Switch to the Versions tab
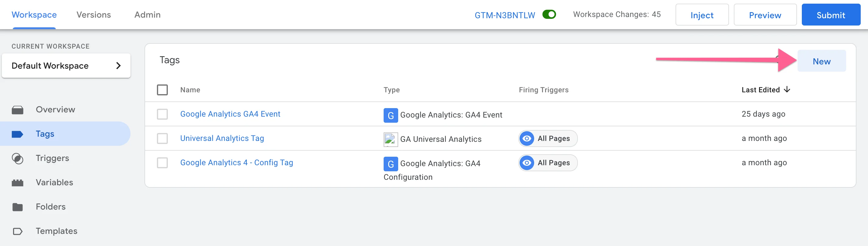This screenshot has width=868, height=246. point(93,15)
